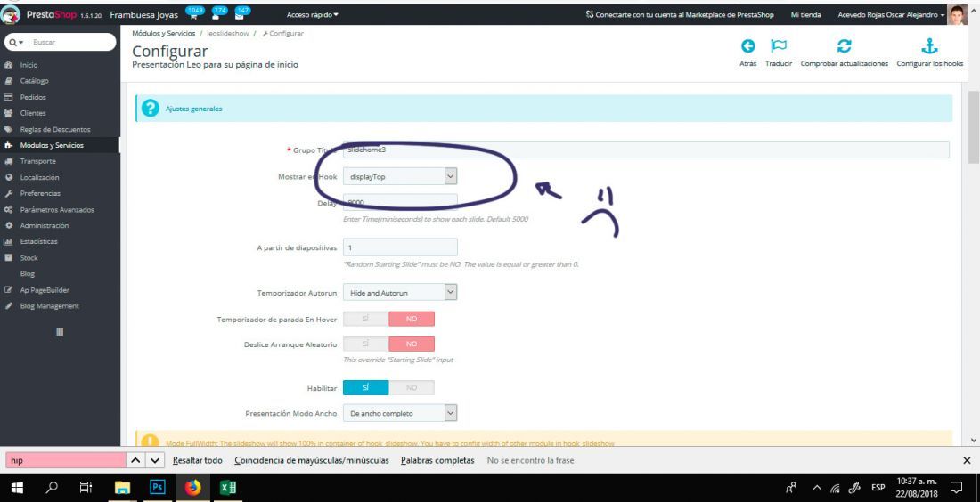Close the find bar
980x502 pixels.
pos(967,460)
